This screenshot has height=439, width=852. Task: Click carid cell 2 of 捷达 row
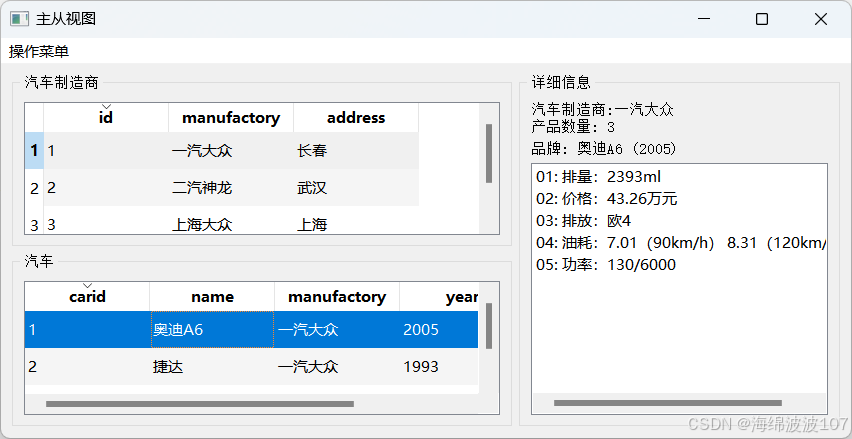pyautogui.click(x=87, y=367)
